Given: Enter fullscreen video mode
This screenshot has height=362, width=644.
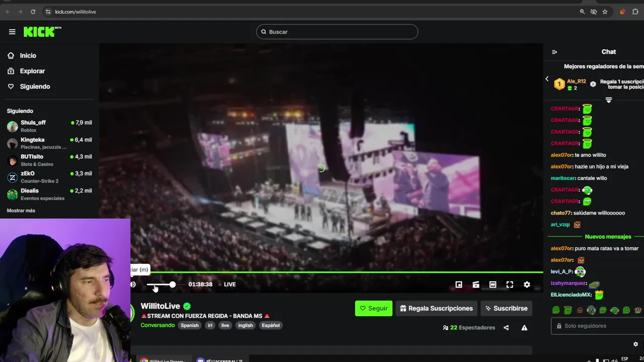Looking at the screenshot, I should pyautogui.click(x=510, y=285).
